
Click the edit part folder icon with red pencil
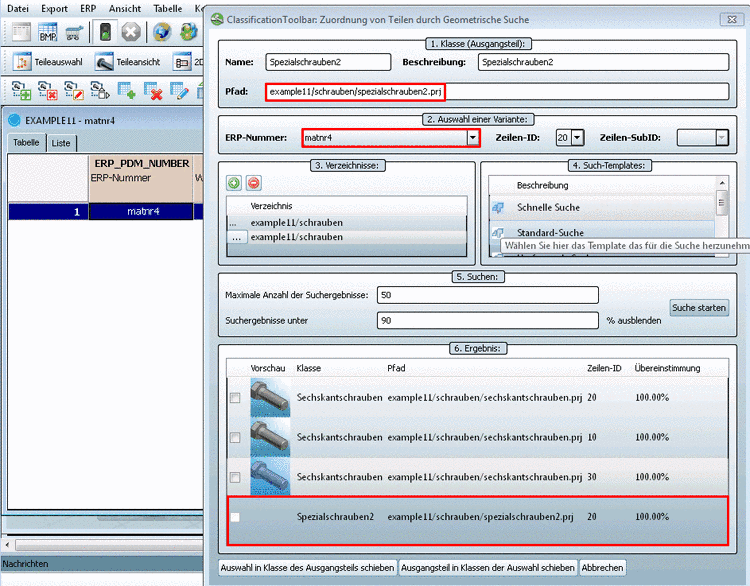pyautogui.click(x=74, y=90)
